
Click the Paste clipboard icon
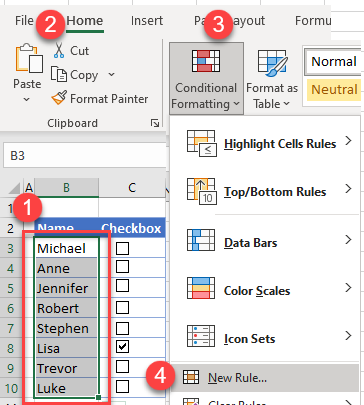click(x=29, y=58)
